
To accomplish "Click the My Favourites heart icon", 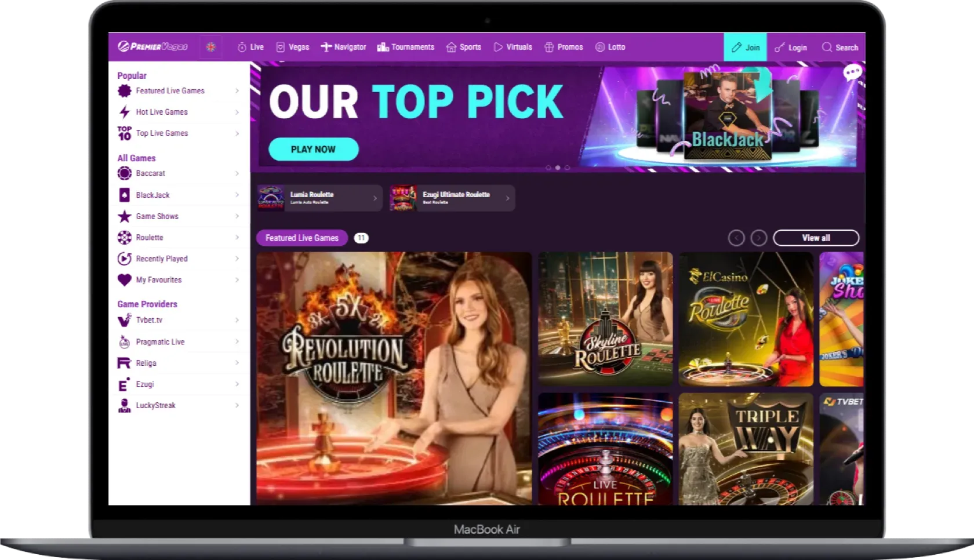I will pos(124,280).
